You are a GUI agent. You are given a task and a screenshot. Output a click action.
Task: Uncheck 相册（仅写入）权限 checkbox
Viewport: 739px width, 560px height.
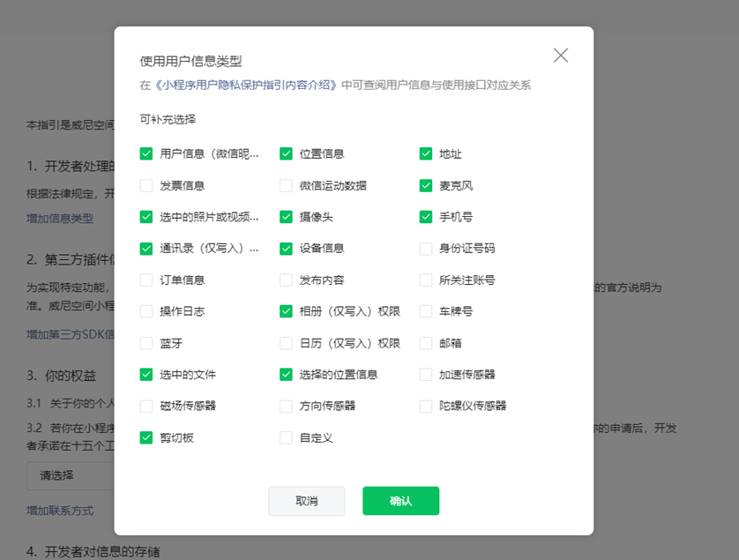[x=286, y=311]
